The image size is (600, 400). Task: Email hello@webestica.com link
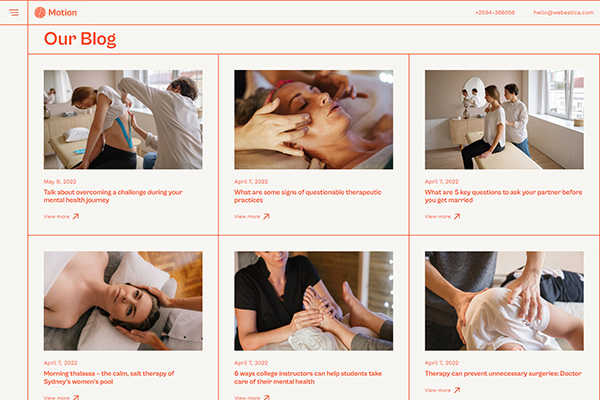point(564,13)
